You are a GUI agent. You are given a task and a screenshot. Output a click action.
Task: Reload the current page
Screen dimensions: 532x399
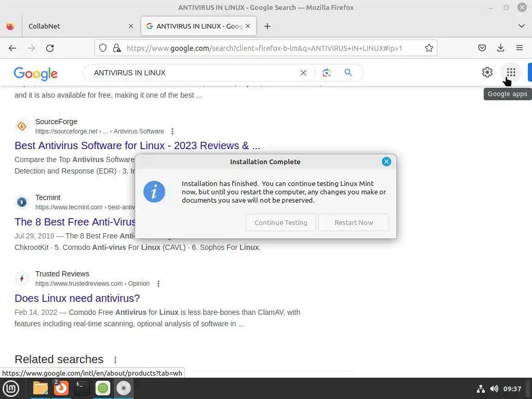pyautogui.click(x=50, y=48)
